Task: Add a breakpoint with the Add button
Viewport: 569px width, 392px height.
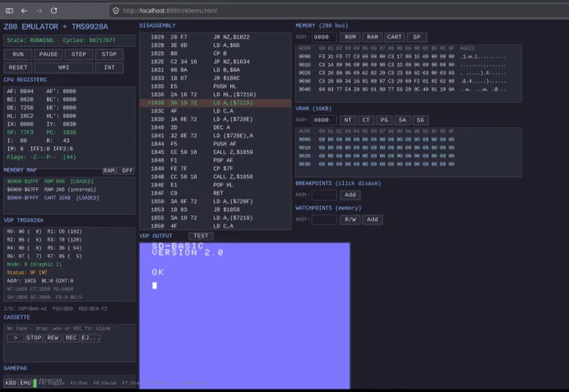Action: (350, 195)
